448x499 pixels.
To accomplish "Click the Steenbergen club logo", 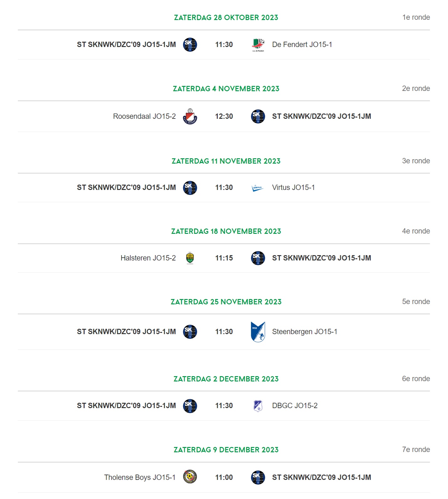I will coord(258,332).
